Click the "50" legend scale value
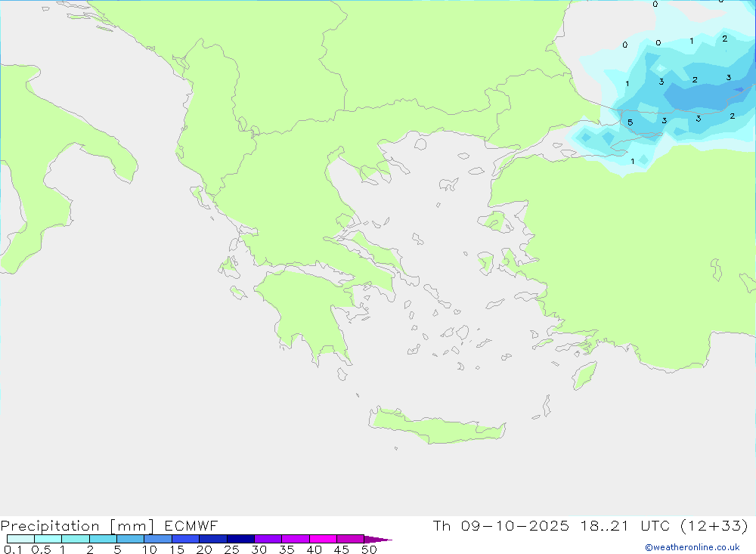This screenshot has height=554, width=756. [x=369, y=549]
